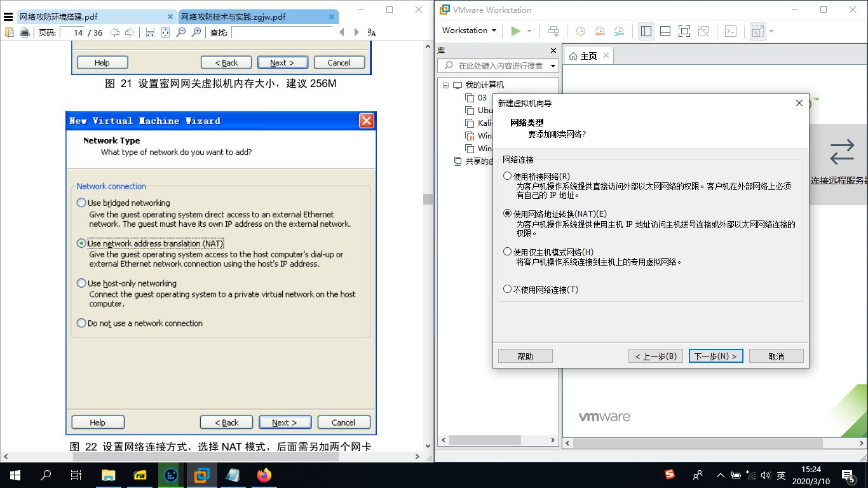The width and height of the screenshot is (868, 488).
Task: Open the PDF reader hamburger menu
Action: [8, 17]
